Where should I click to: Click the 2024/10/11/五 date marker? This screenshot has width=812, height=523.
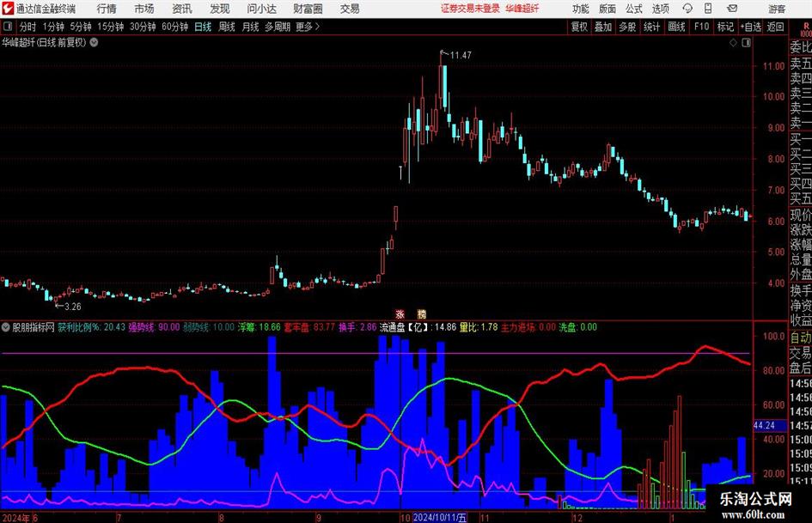pyautogui.click(x=440, y=518)
